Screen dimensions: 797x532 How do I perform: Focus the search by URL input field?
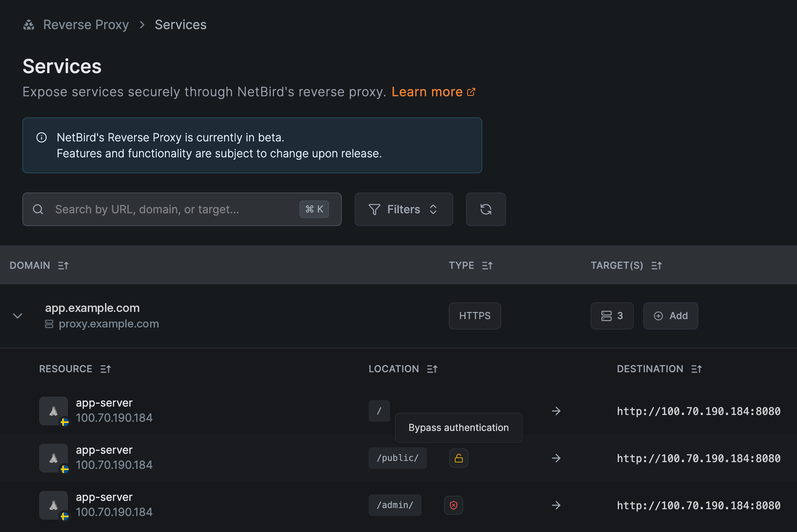tap(182, 209)
